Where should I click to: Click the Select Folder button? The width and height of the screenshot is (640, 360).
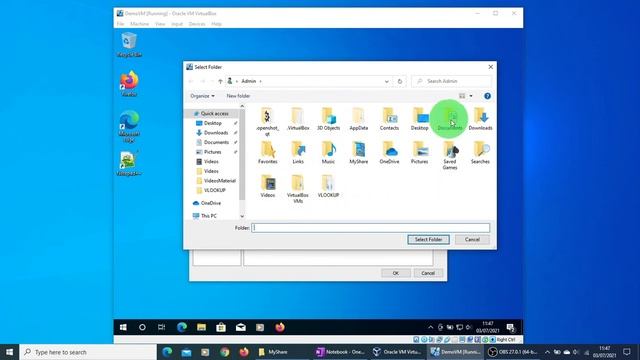point(428,240)
